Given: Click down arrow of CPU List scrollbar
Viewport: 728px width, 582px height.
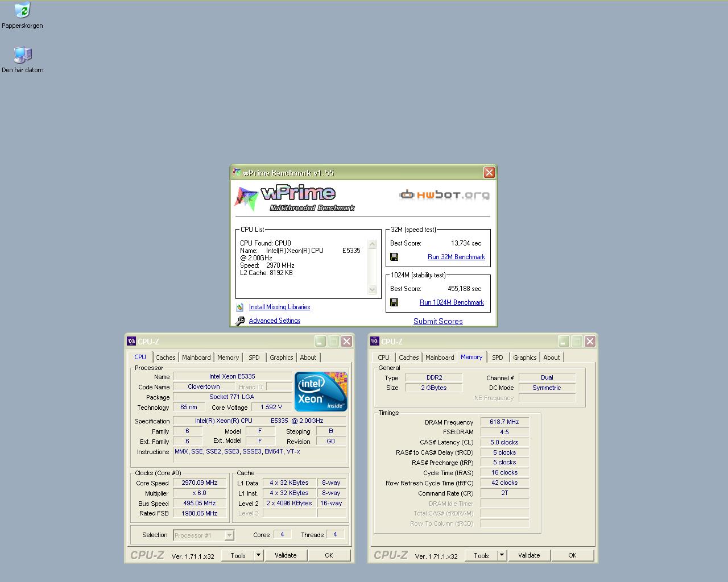Looking at the screenshot, I should click(373, 290).
